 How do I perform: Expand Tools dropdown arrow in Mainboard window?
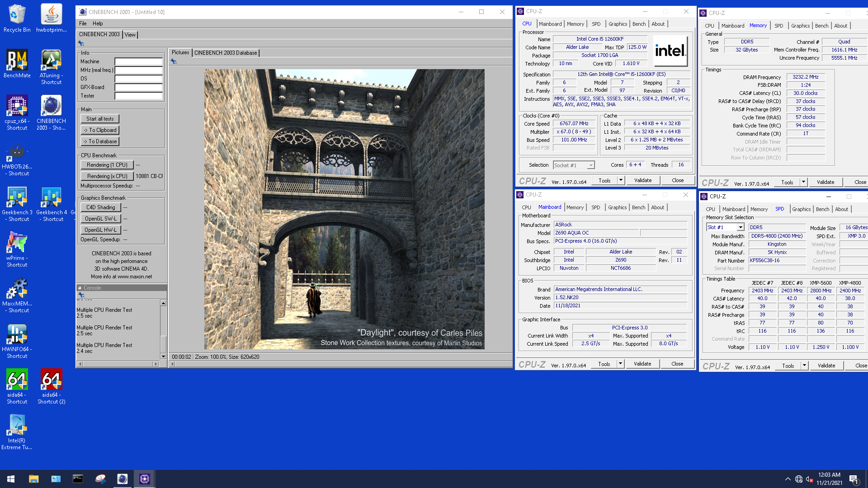point(620,364)
